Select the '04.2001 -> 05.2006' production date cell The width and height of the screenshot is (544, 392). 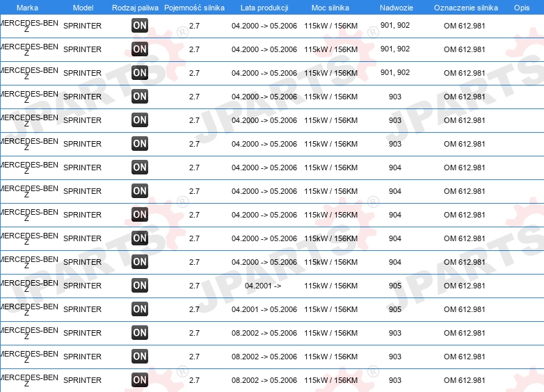[264, 309]
